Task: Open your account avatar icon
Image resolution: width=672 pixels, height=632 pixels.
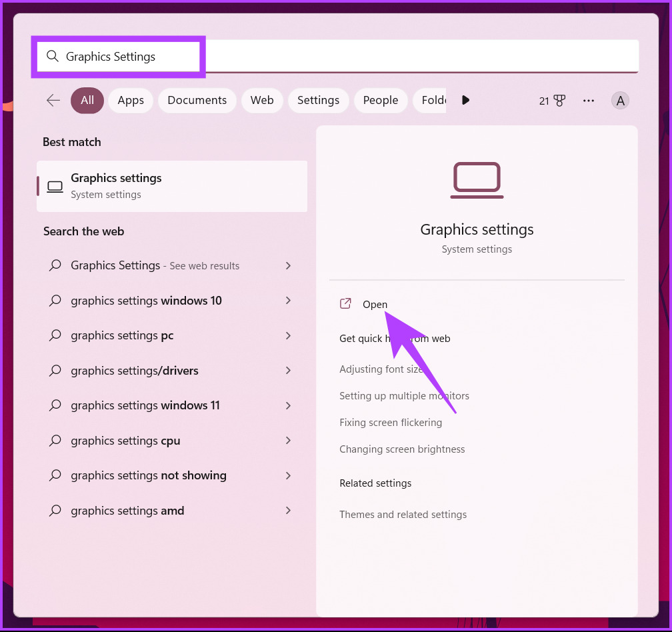Action: point(620,100)
